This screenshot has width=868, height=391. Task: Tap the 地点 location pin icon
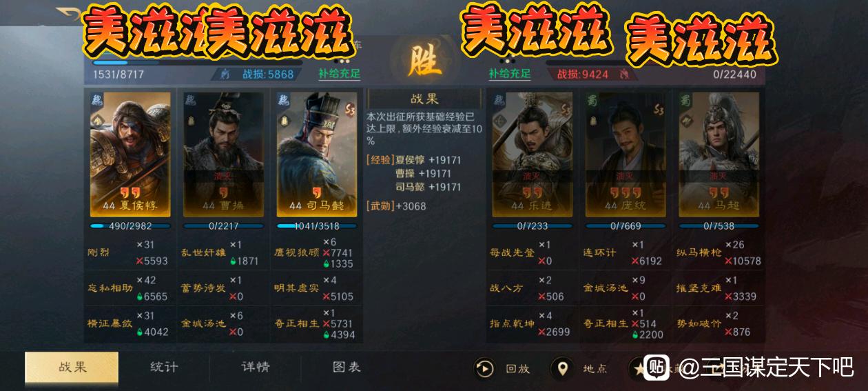click(x=562, y=368)
